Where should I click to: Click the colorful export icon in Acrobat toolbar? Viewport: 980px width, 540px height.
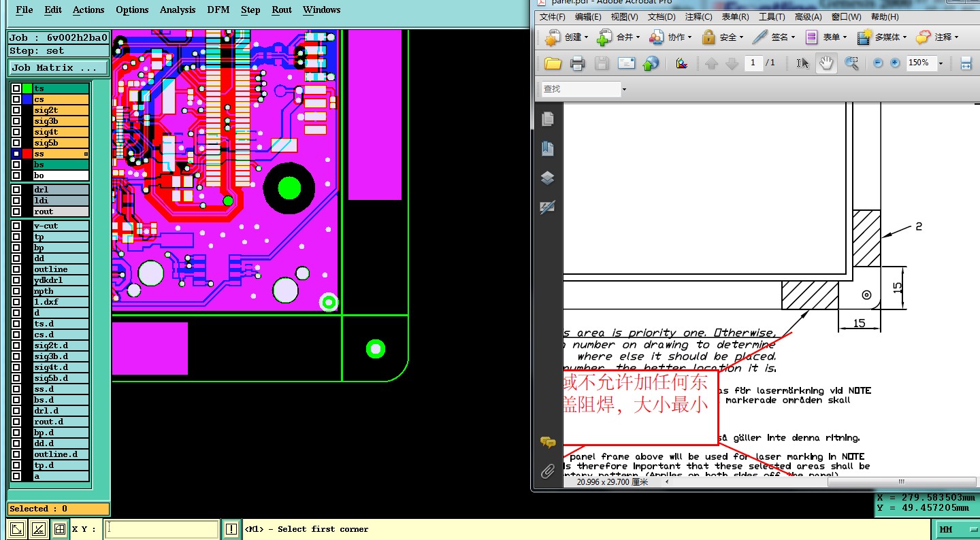pos(682,63)
